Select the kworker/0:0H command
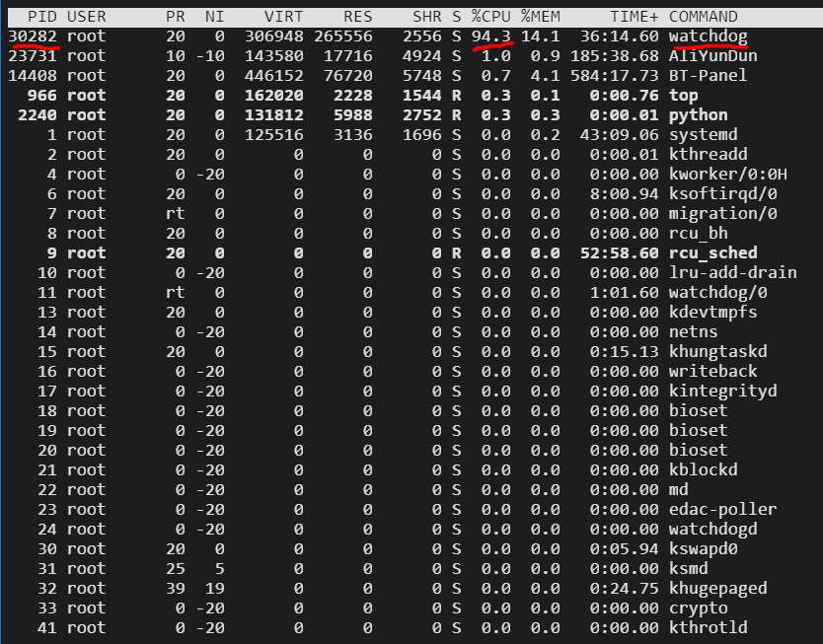Viewport: 823px width, 644px height. (x=728, y=175)
